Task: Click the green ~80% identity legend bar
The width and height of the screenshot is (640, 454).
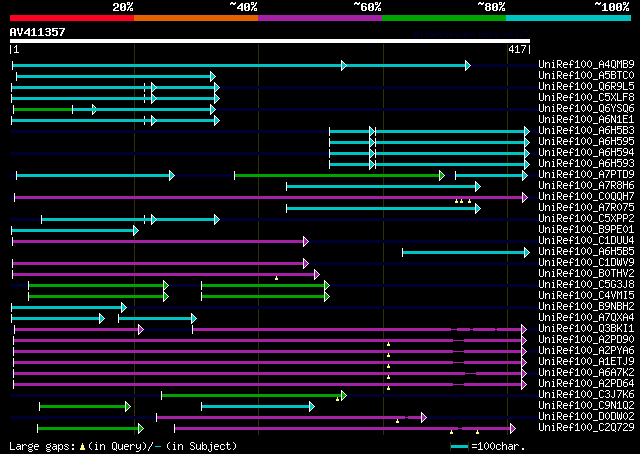Action: [x=444, y=18]
